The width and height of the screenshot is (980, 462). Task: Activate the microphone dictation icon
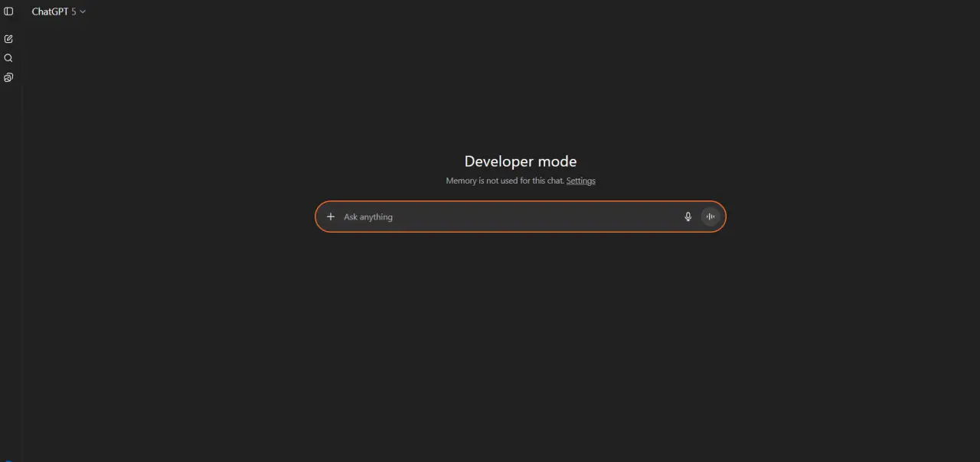(x=688, y=216)
